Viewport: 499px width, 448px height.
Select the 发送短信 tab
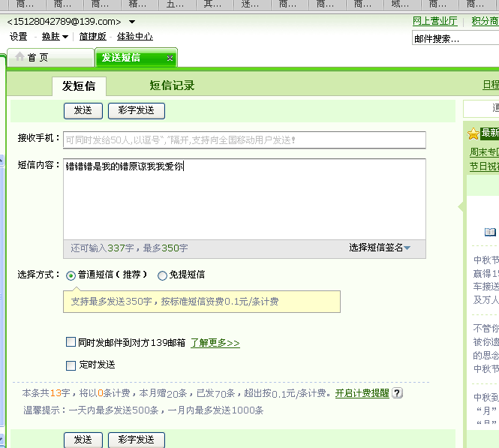[x=136, y=58]
